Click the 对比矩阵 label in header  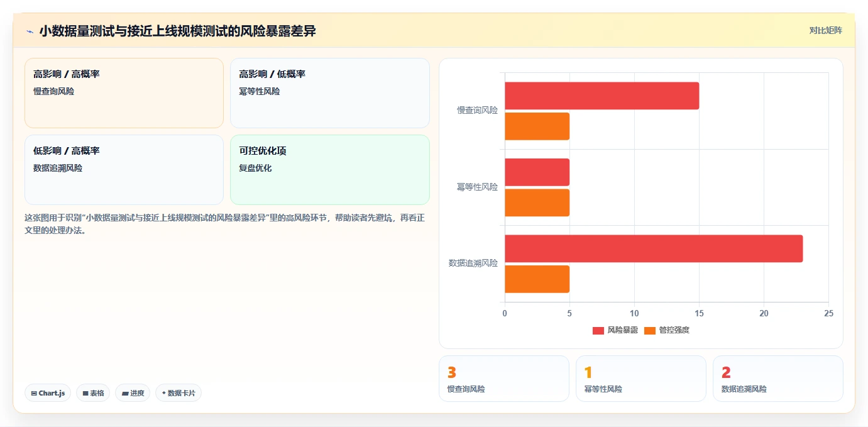(825, 30)
